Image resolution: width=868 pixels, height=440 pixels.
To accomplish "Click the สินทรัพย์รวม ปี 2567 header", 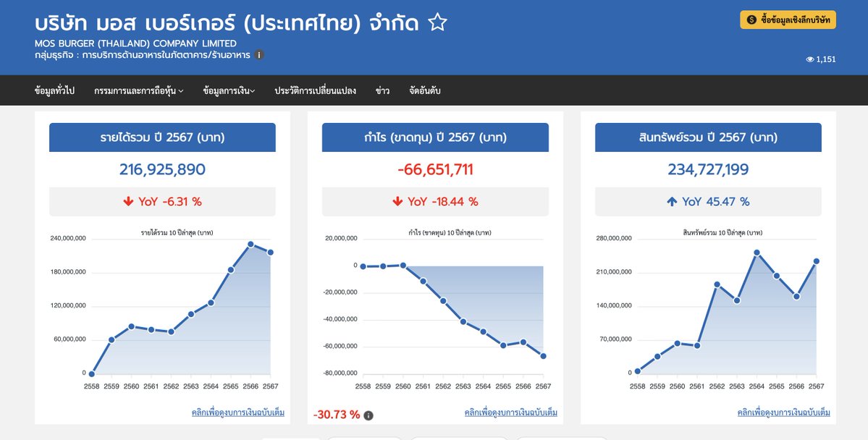I will pyautogui.click(x=708, y=137).
